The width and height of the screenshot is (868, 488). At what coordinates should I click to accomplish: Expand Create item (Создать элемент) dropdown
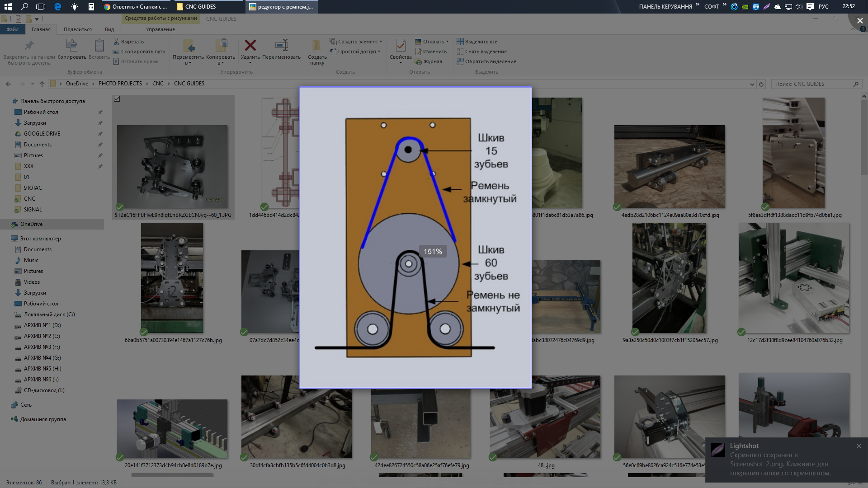(381, 42)
